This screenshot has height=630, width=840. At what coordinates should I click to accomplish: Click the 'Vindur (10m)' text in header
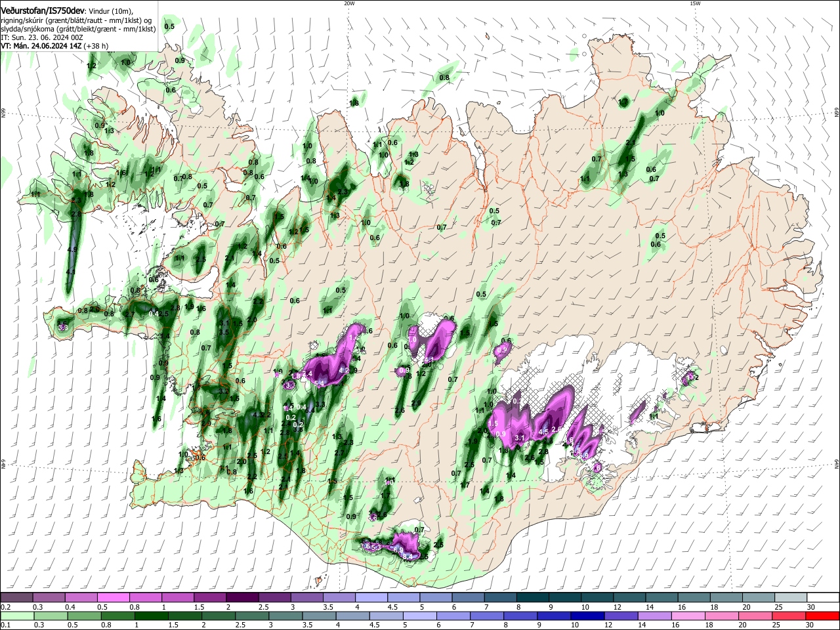110,12
